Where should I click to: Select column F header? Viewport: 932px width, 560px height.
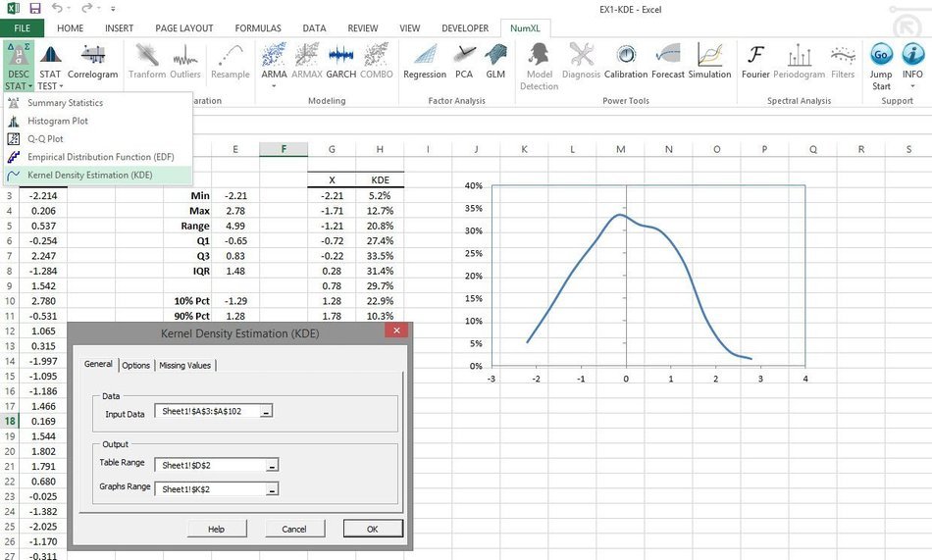tap(284, 149)
